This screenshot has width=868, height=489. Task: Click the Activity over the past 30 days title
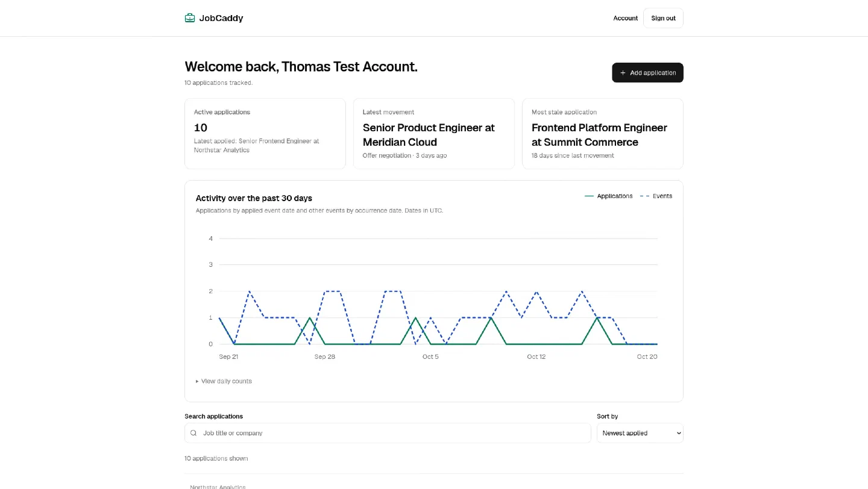[x=254, y=198]
